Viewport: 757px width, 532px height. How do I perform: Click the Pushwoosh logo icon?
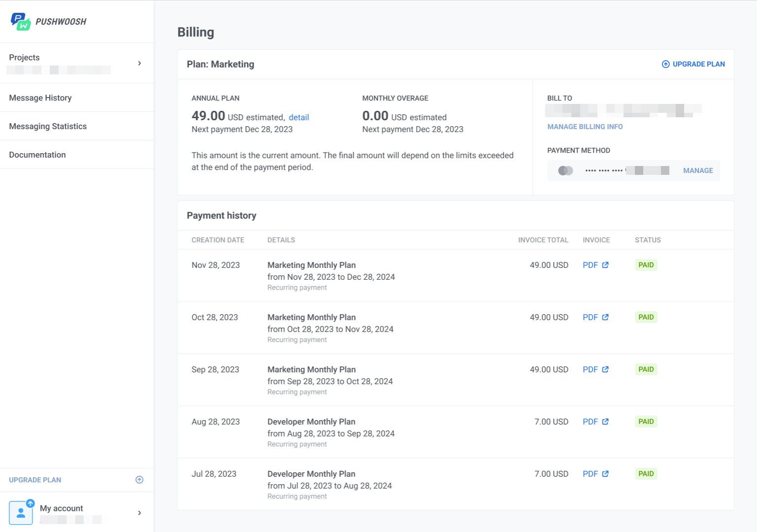point(20,21)
